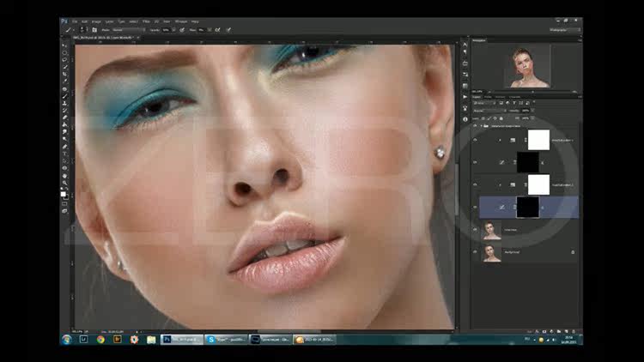Open Chrome from the taskbar
The image size is (644, 362).
[x=100, y=340]
